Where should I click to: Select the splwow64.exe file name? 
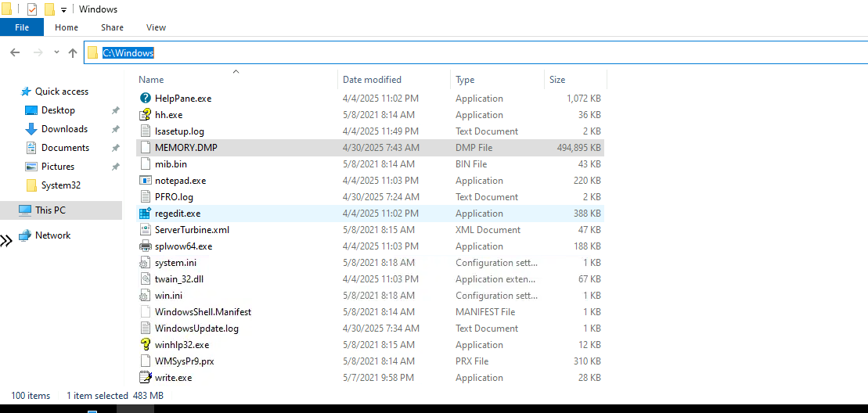click(183, 246)
